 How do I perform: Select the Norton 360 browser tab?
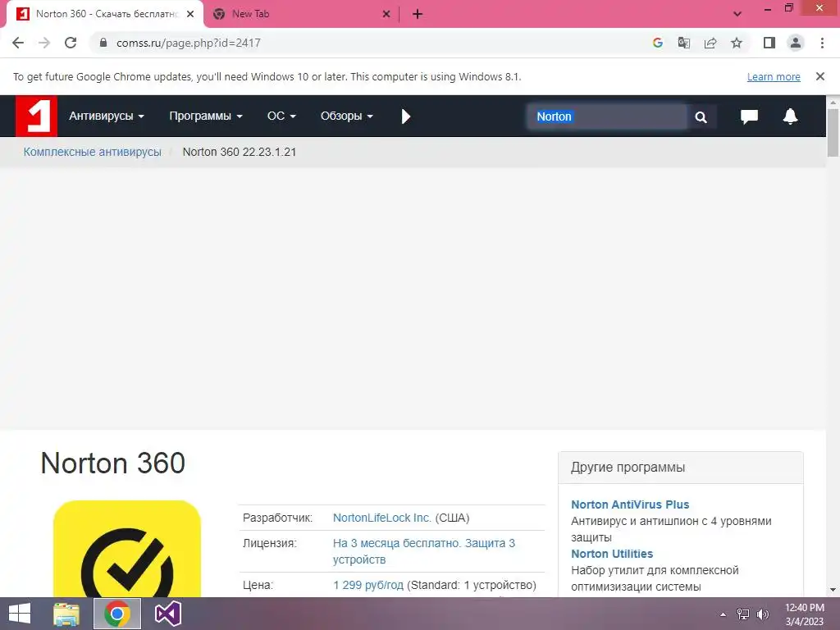point(104,14)
